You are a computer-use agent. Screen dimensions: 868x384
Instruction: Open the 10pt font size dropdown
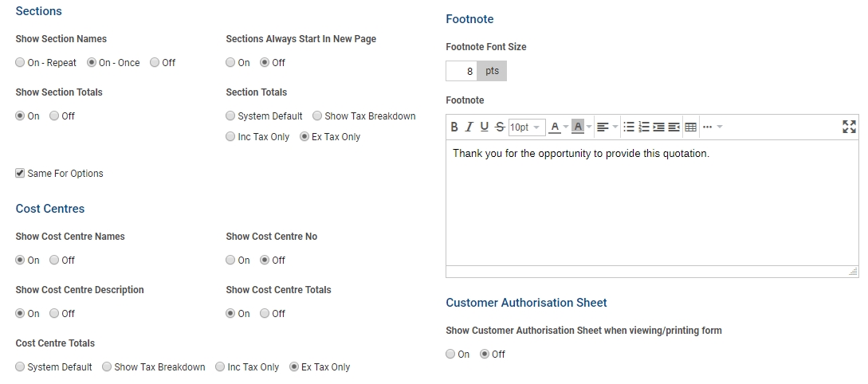526,127
